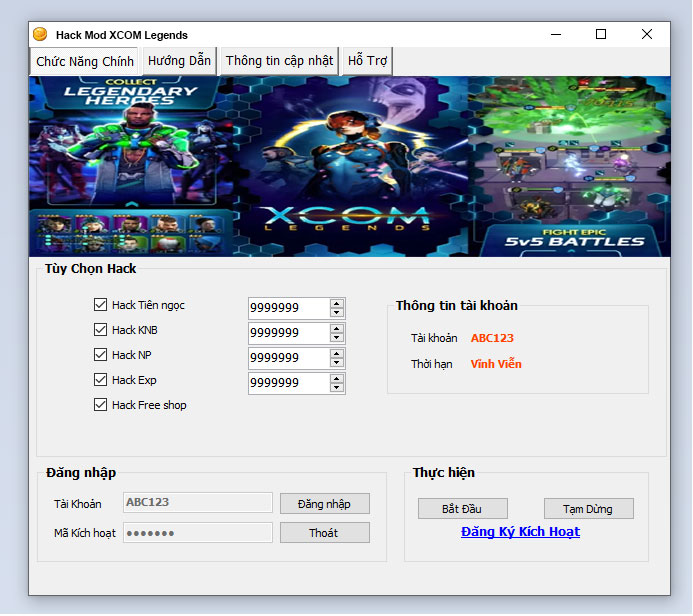Screen dimensions: 693x616
Task: Click the Đăng nhập button
Action: (324, 504)
